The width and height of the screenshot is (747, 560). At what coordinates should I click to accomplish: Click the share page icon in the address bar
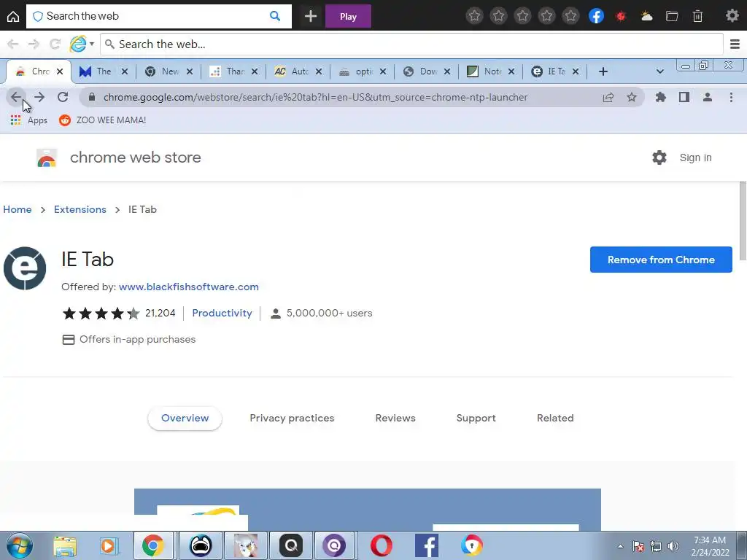coord(608,97)
